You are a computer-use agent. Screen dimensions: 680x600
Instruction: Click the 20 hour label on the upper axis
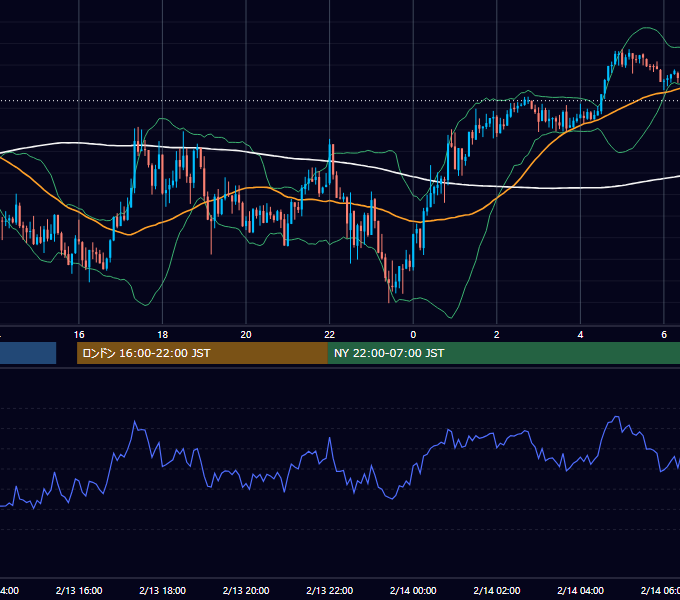[246, 335]
